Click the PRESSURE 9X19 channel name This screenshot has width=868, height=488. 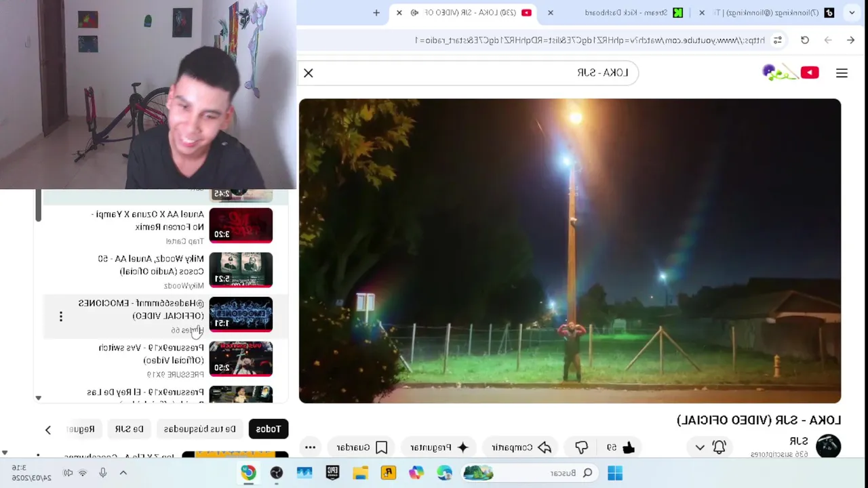pyautogui.click(x=176, y=374)
